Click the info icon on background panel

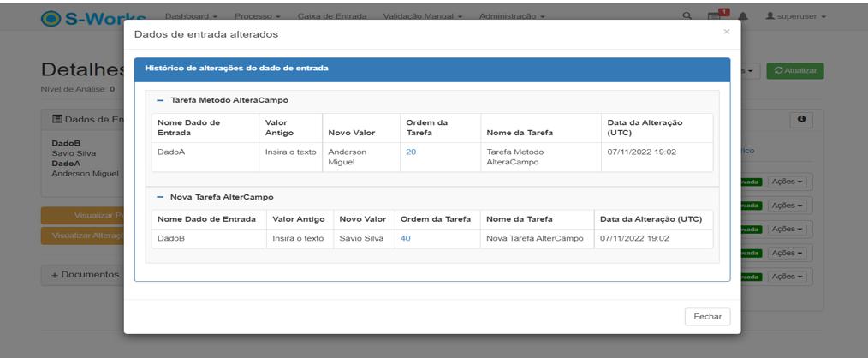tap(801, 119)
